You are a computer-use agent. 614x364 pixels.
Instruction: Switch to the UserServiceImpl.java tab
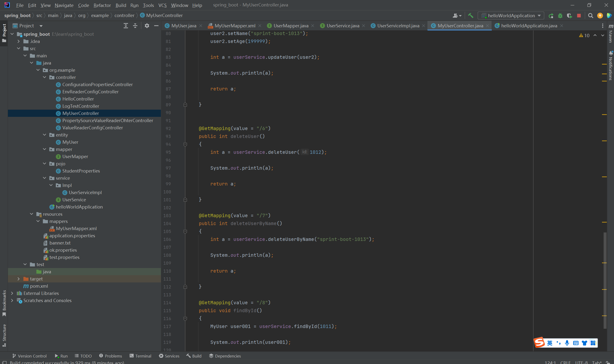[398, 26]
